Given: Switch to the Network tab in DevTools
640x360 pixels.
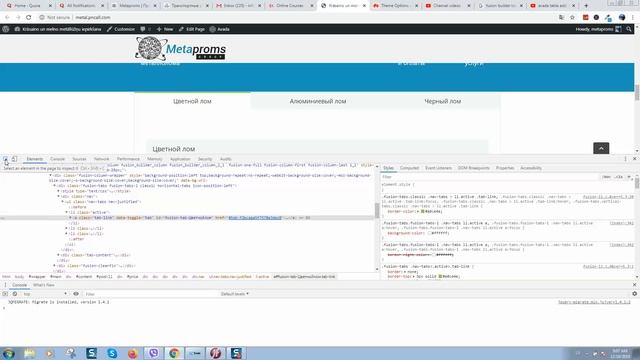Looking at the screenshot, I should pos(102,159).
